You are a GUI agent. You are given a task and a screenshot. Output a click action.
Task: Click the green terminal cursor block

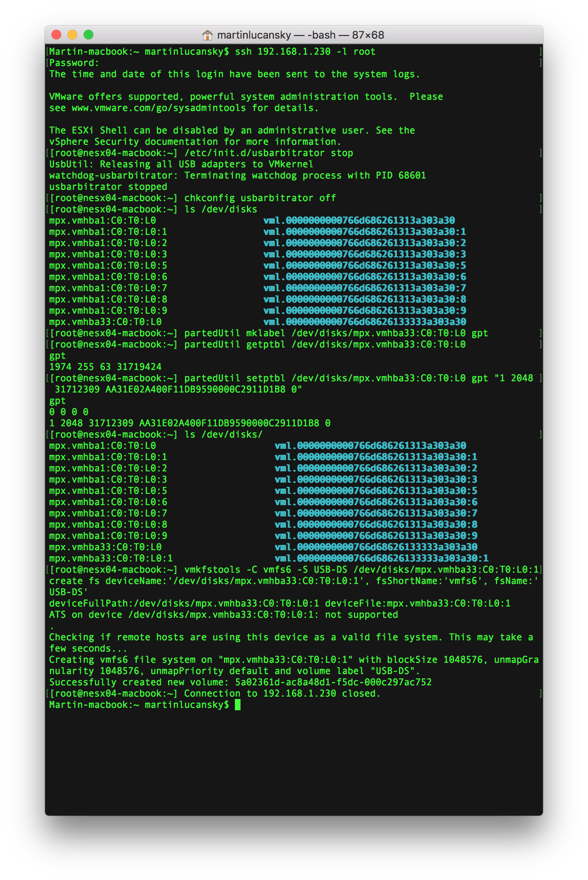pyautogui.click(x=238, y=705)
